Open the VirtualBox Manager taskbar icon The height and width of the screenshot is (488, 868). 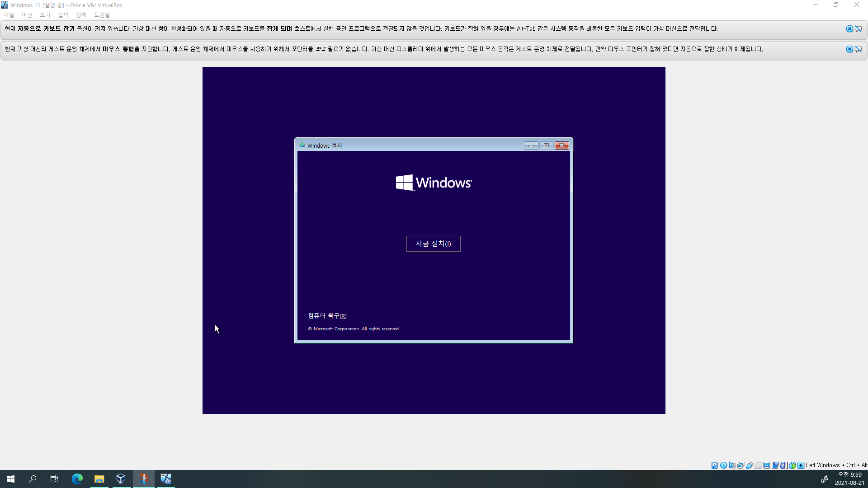point(121,479)
